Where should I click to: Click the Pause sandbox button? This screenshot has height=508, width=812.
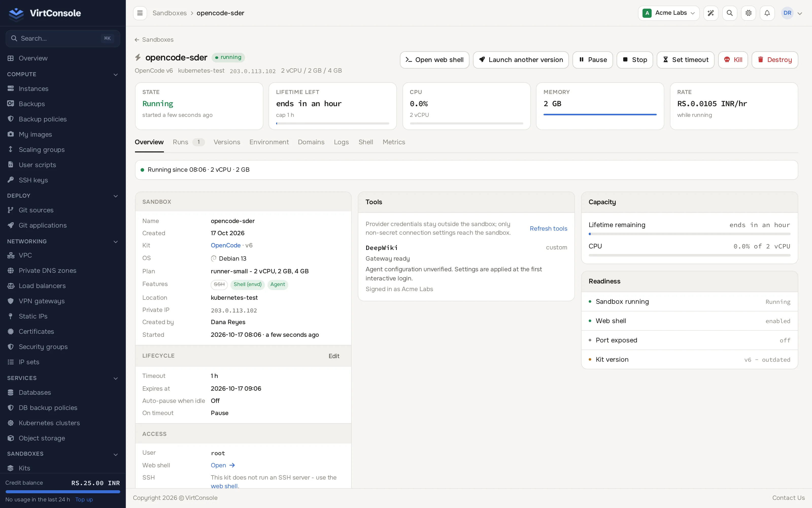[593, 60]
